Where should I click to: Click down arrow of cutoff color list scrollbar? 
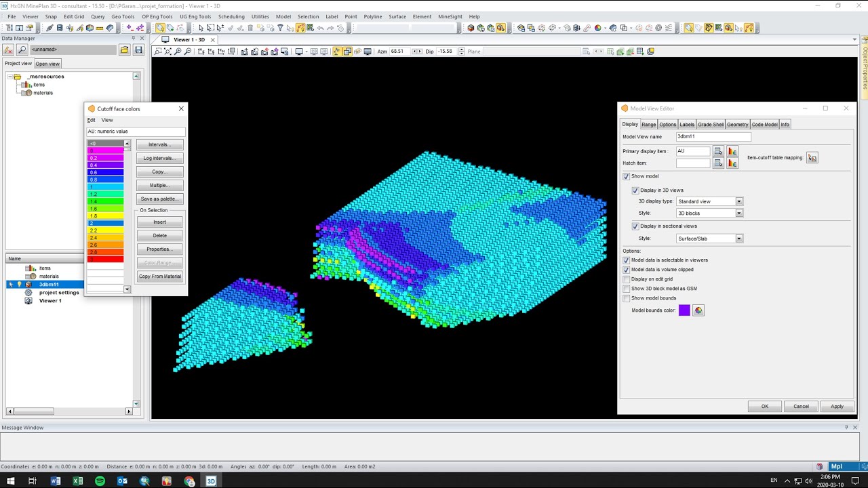pos(127,289)
